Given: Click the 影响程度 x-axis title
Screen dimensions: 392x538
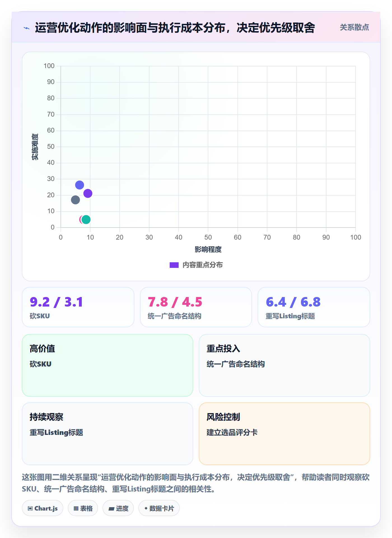Looking at the screenshot, I should coord(208,249).
